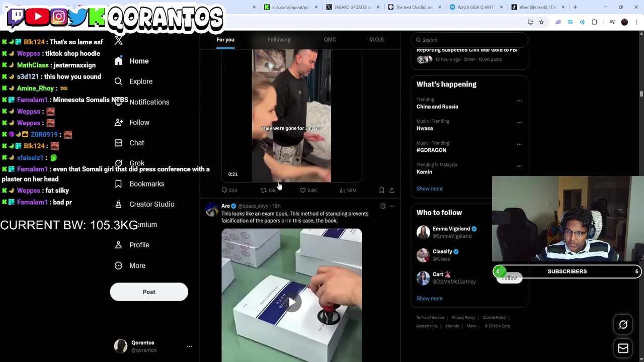Share the video post
The height and width of the screenshot is (362, 644).
392,190
